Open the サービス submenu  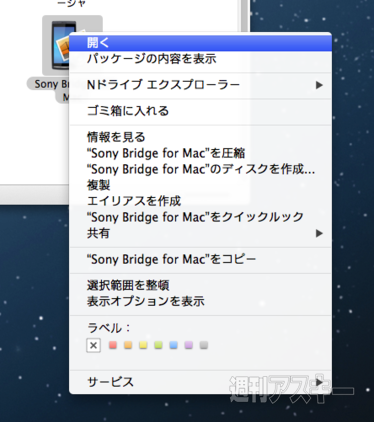click(x=200, y=382)
